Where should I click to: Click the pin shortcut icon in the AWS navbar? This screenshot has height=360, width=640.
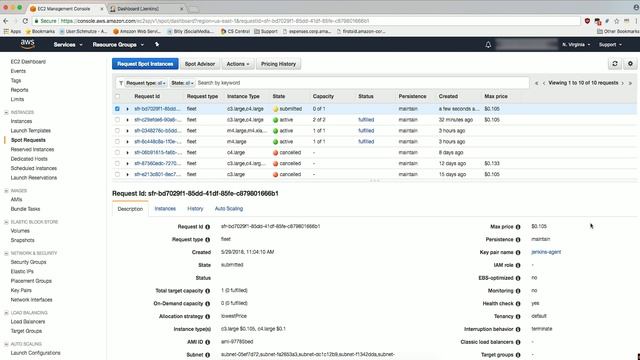coord(157,44)
